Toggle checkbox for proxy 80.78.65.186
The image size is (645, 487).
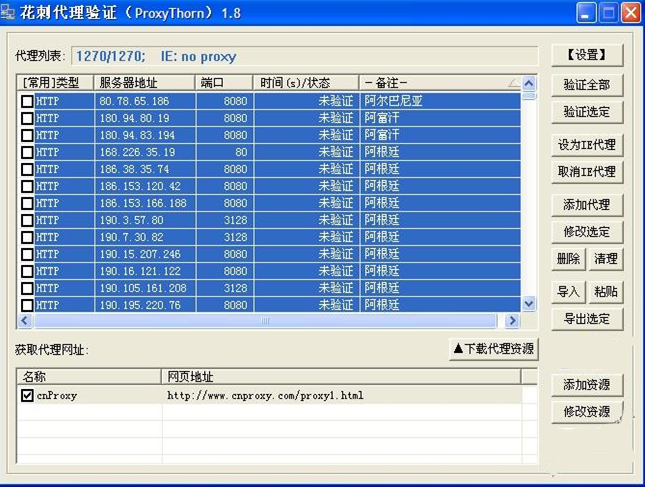click(x=27, y=101)
